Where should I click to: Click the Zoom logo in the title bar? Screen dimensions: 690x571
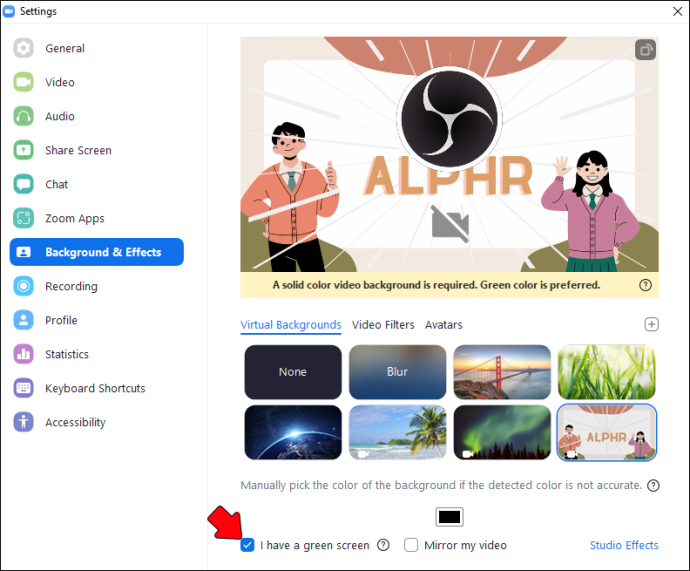point(9,11)
